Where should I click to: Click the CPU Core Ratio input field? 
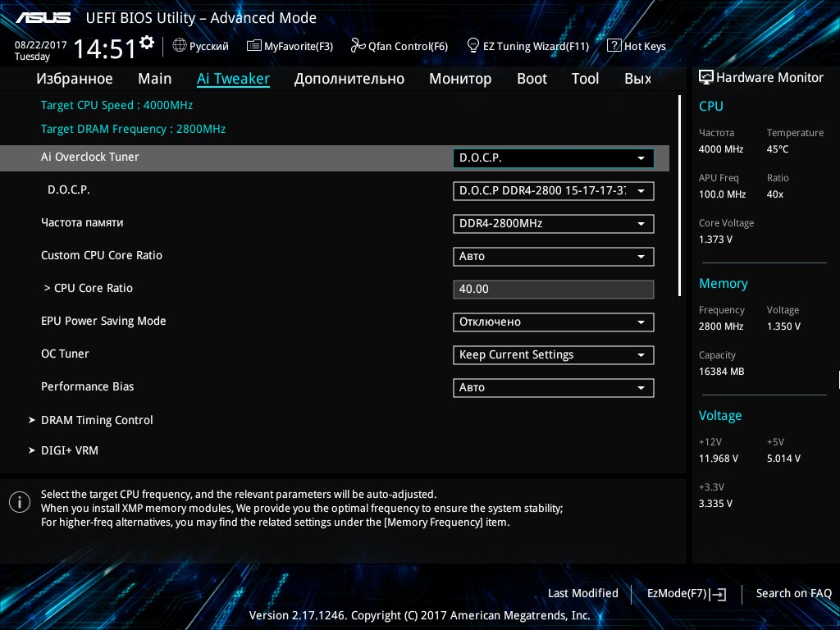tap(554, 290)
